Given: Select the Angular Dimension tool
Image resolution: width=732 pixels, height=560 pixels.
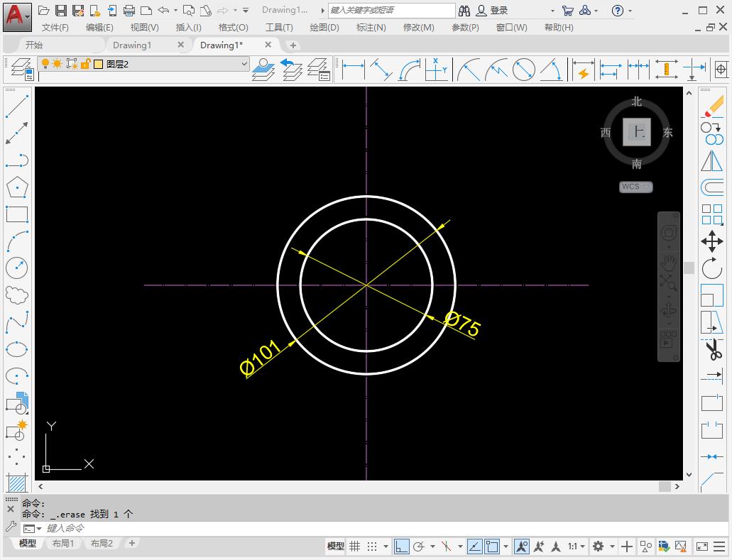Looking at the screenshot, I should 552,70.
